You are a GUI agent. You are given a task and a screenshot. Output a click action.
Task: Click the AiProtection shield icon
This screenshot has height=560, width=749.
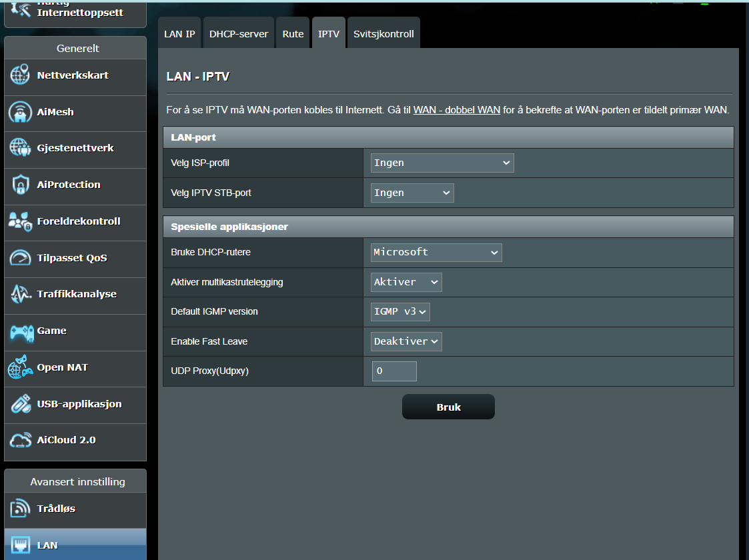coord(20,185)
